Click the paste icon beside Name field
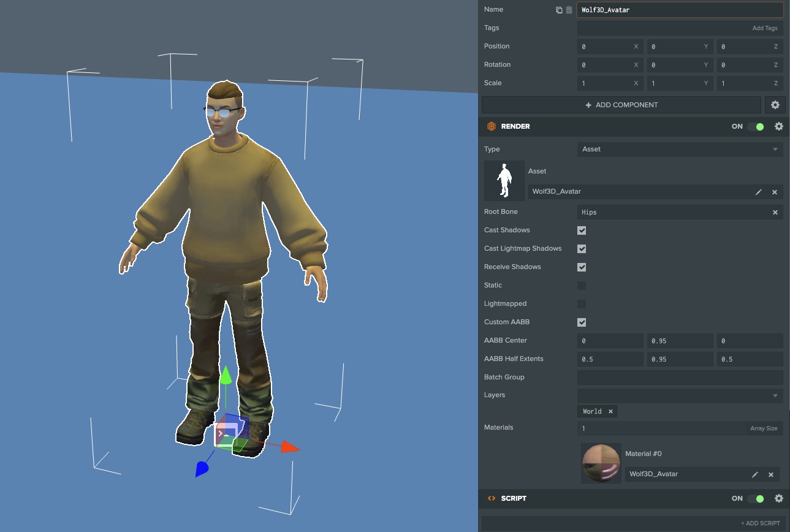Image resolution: width=790 pixels, height=532 pixels. (x=569, y=10)
